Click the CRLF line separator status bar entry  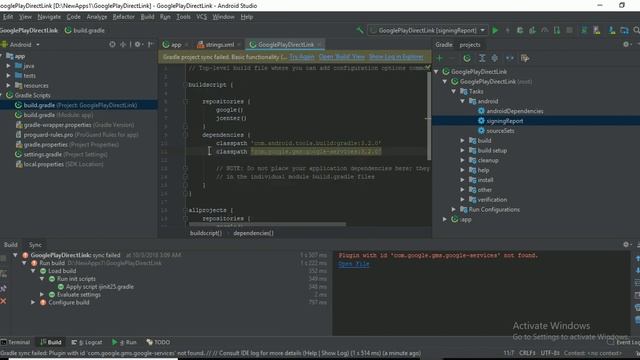tap(527, 353)
